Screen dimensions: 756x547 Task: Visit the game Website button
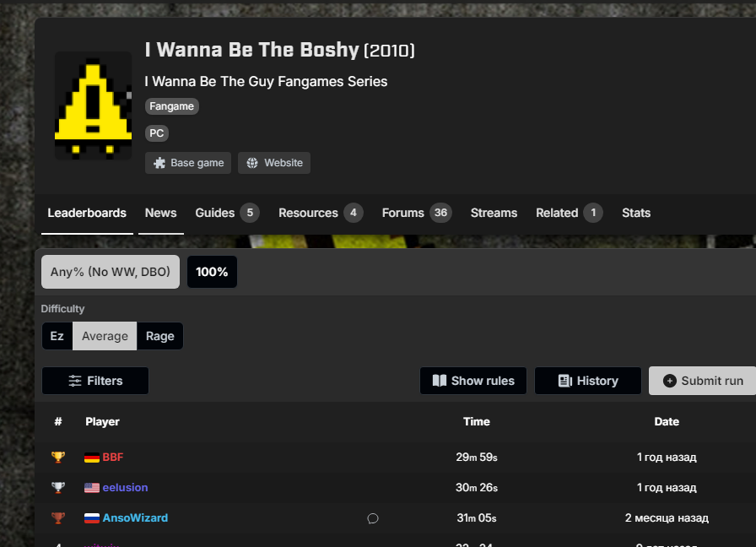[x=274, y=163]
